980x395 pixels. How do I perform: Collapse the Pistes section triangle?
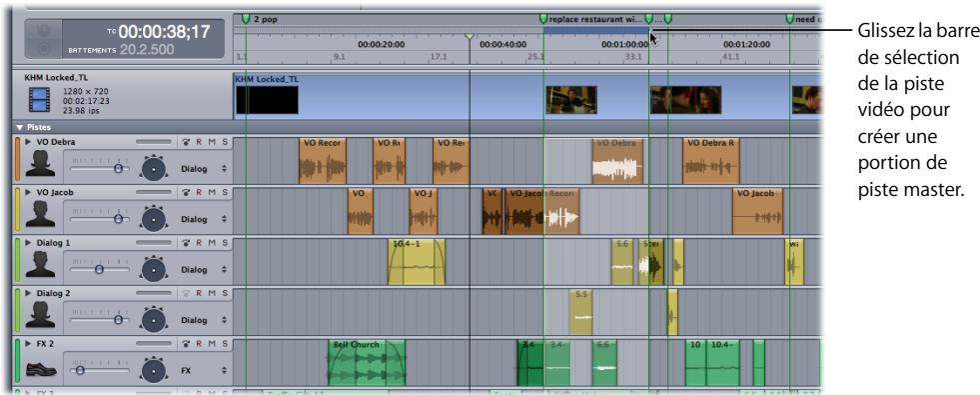tap(19, 127)
